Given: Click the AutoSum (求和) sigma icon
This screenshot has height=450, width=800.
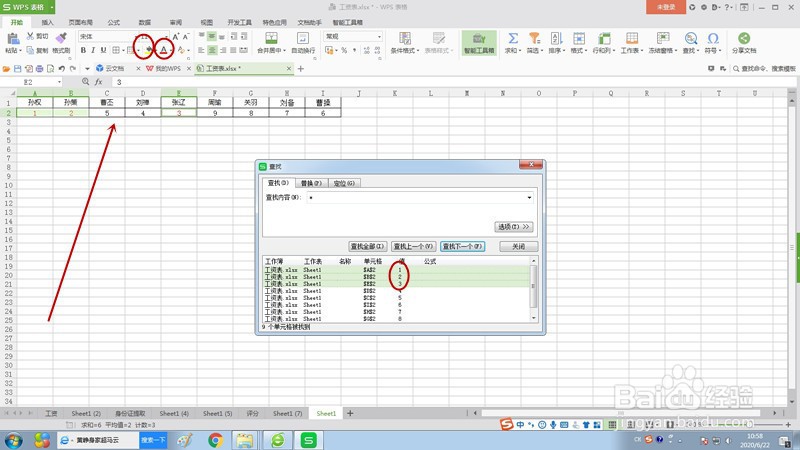Looking at the screenshot, I should pyautogui.click(x=513, y=38).
